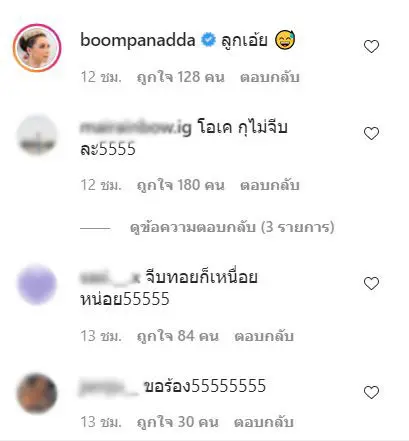The height and width of the screenshot is (441, 409).
Task: View likes ถูกใจ 128 คน on first comment
Action: tap(181, 77)
